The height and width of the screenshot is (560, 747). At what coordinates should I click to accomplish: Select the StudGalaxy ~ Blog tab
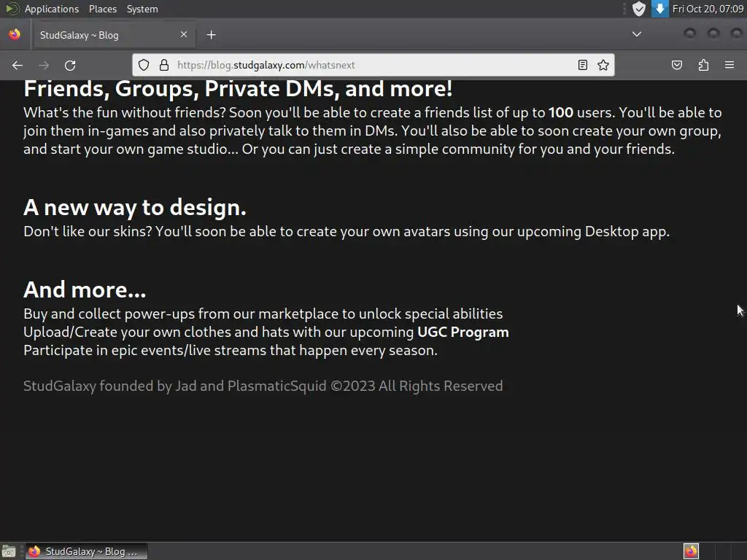click(x=113, y=35)
